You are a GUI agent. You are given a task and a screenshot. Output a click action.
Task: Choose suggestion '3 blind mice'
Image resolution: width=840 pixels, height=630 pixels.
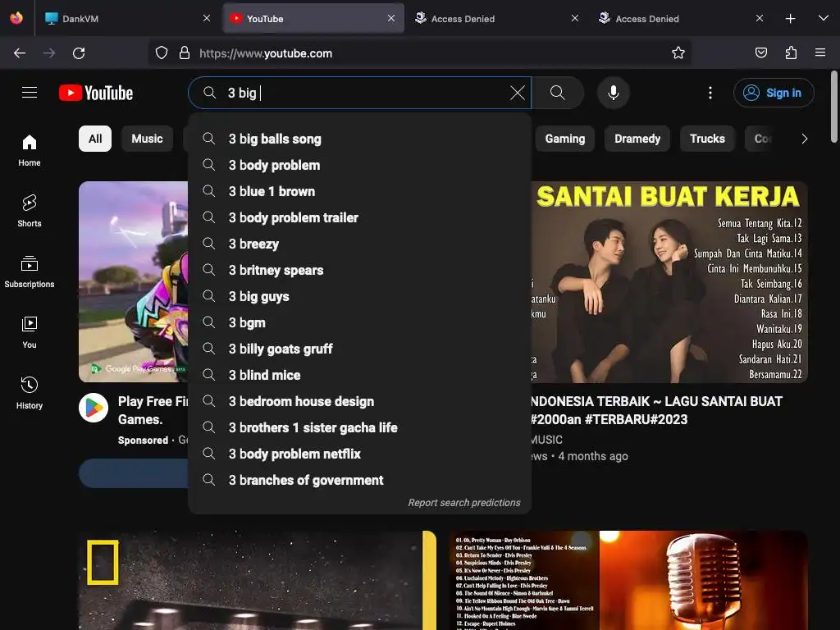359,375
